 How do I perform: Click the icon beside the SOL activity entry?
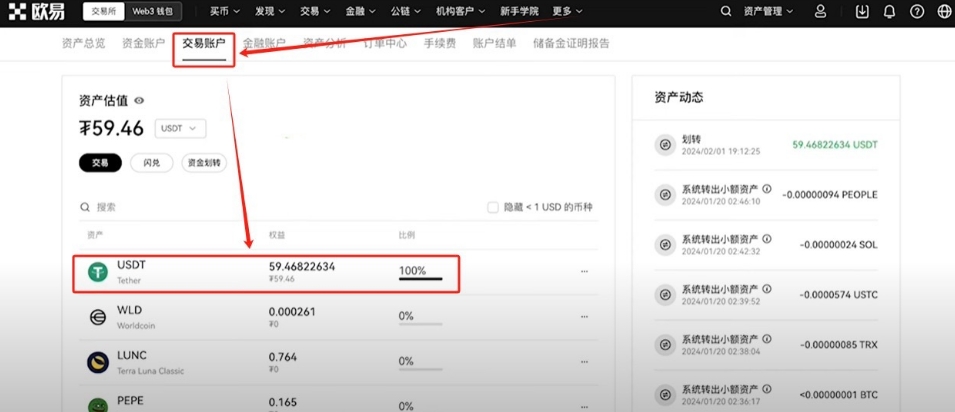665,245
